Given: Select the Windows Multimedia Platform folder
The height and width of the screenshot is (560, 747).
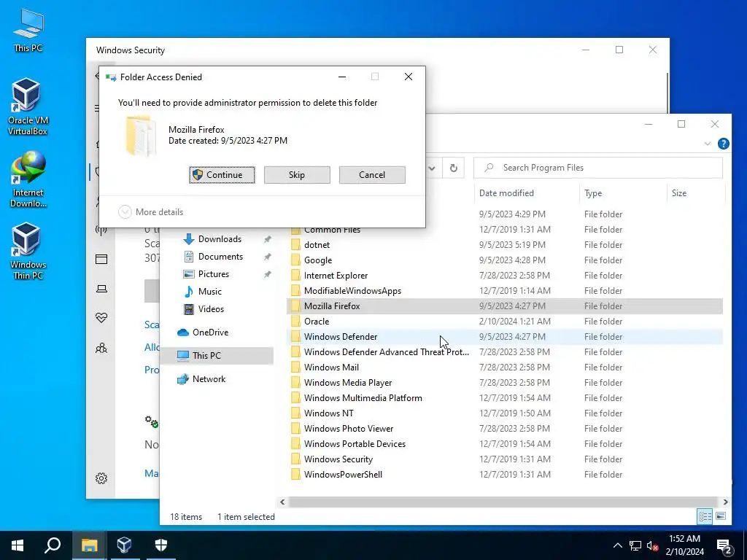Looking at the screenshot, I should pos(505,397).
